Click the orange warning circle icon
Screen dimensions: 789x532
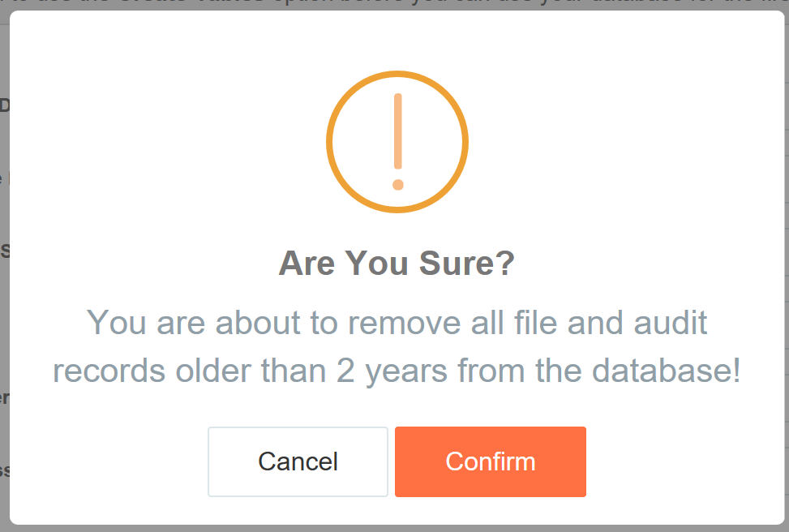397,142
